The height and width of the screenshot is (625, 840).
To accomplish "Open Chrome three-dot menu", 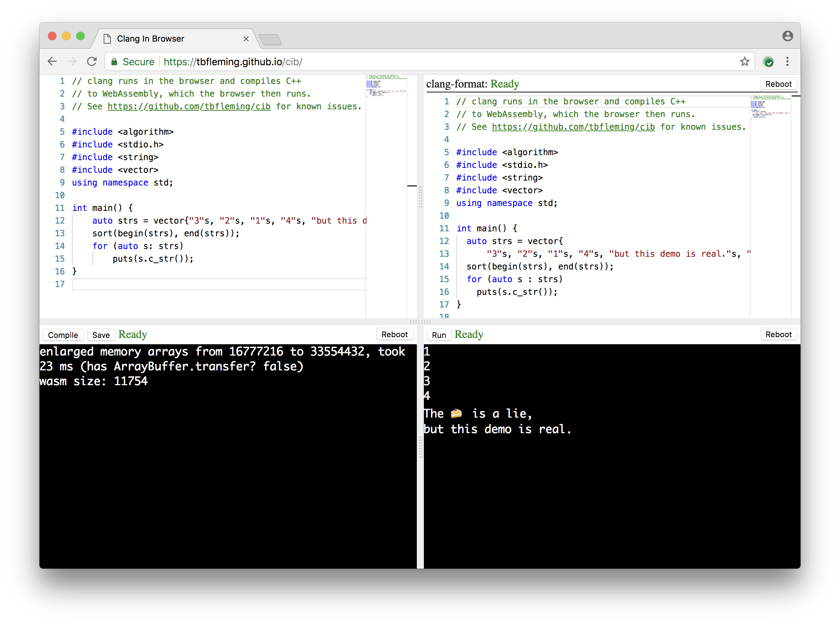I will [x=787, y=61].
